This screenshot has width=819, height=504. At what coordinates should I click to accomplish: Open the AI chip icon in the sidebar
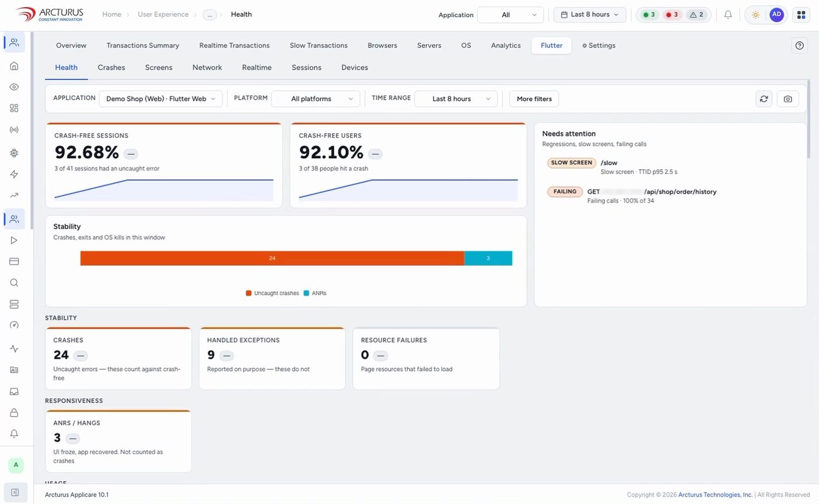coord(14,153)
